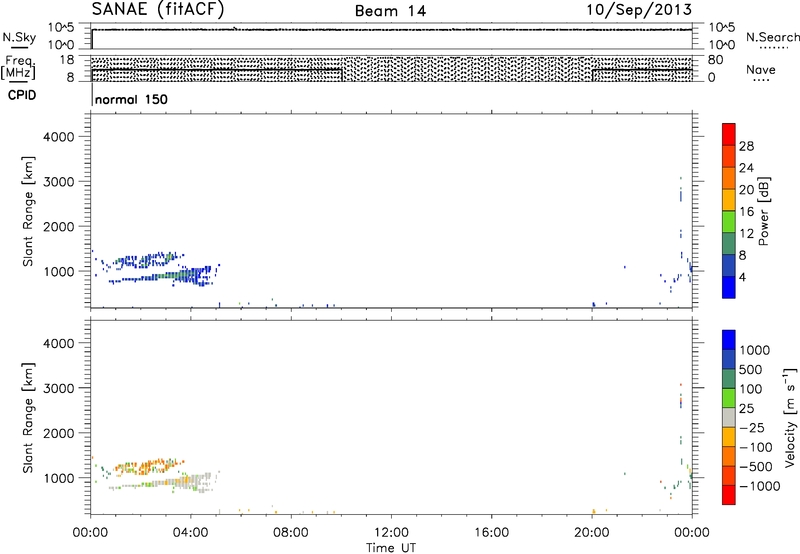The image size is (800, 554).
Task: Click the -100 velocity colorbar tick
Action: click(756, 447)
